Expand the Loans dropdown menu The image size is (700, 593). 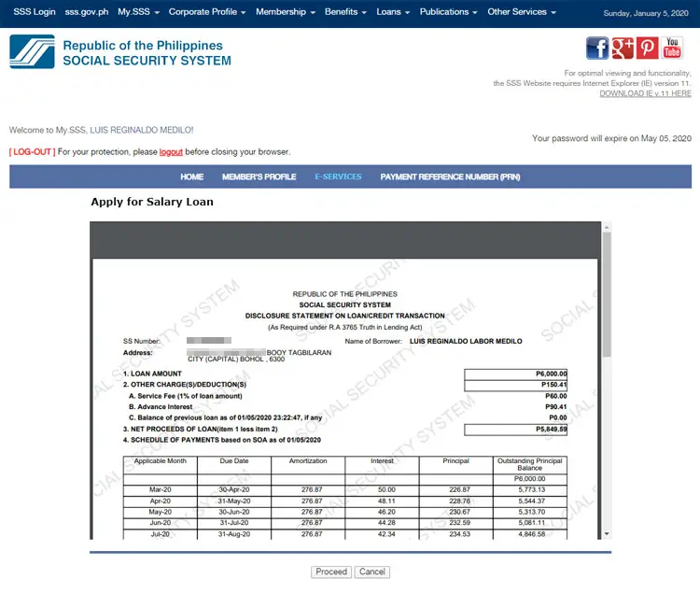(393, 12)
